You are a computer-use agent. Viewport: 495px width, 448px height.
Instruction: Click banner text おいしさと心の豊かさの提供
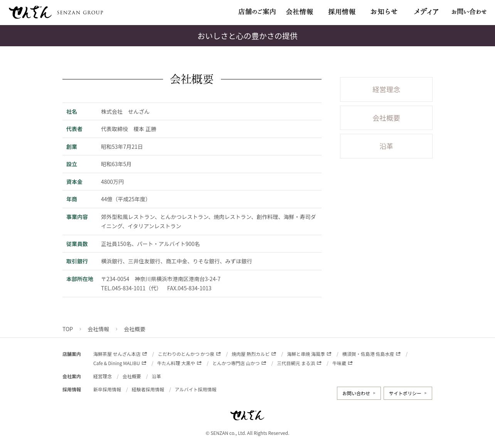coord(247,36)
